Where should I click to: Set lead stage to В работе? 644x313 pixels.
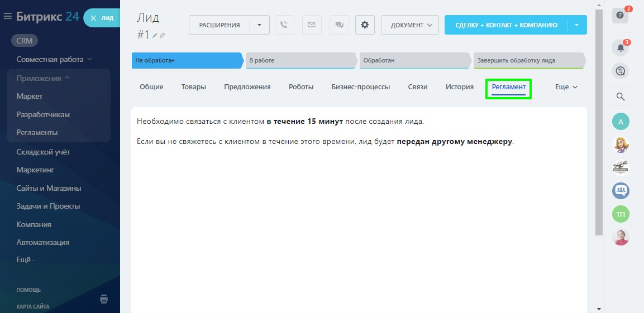click(x=300, y=60)
